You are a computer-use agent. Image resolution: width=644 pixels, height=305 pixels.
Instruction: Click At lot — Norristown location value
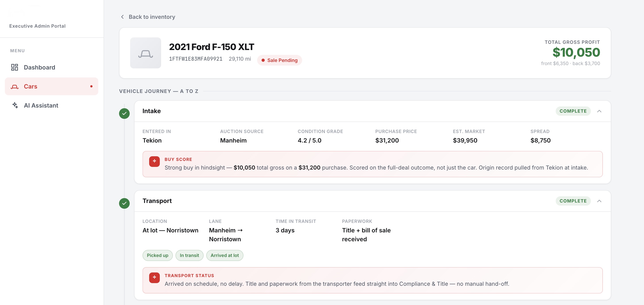coord(170,230)
